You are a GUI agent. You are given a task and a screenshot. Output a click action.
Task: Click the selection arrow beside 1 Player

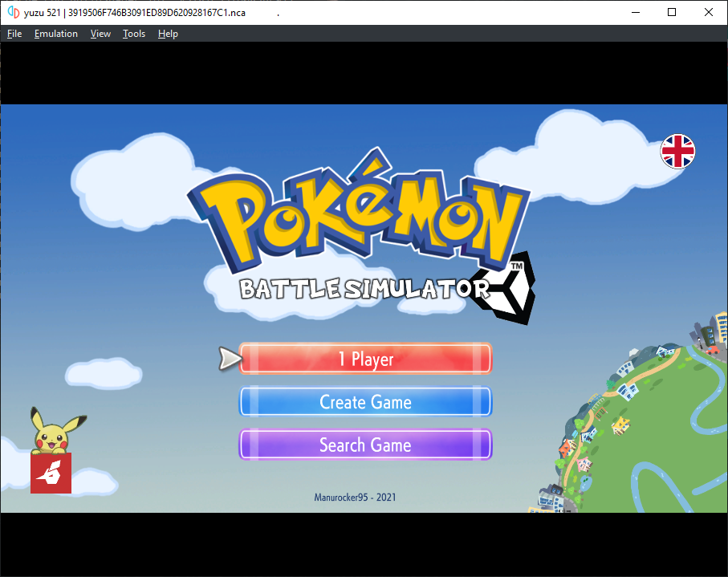tap(230, 359)
